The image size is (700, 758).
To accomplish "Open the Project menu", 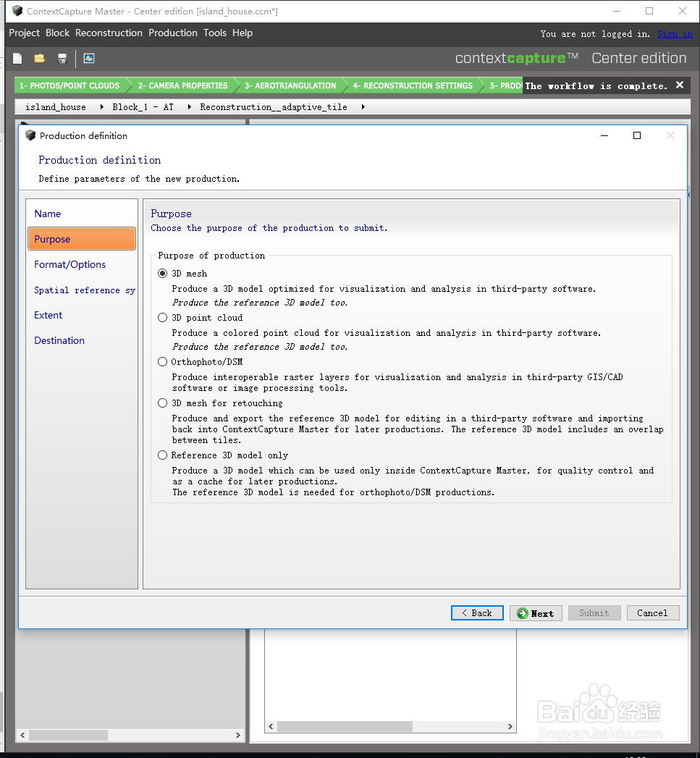I will pos(24,33).
